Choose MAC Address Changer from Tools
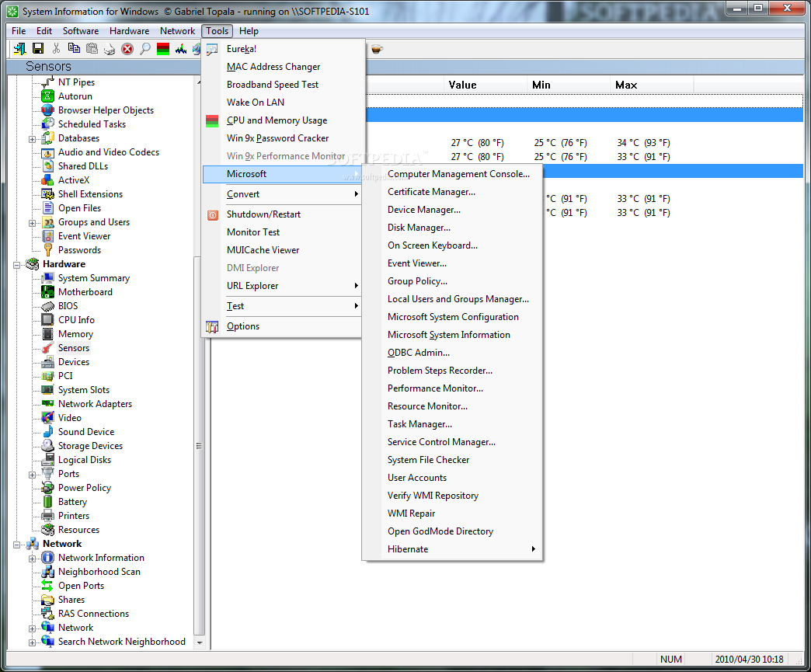The image size is (811, 672). (282, 67)
